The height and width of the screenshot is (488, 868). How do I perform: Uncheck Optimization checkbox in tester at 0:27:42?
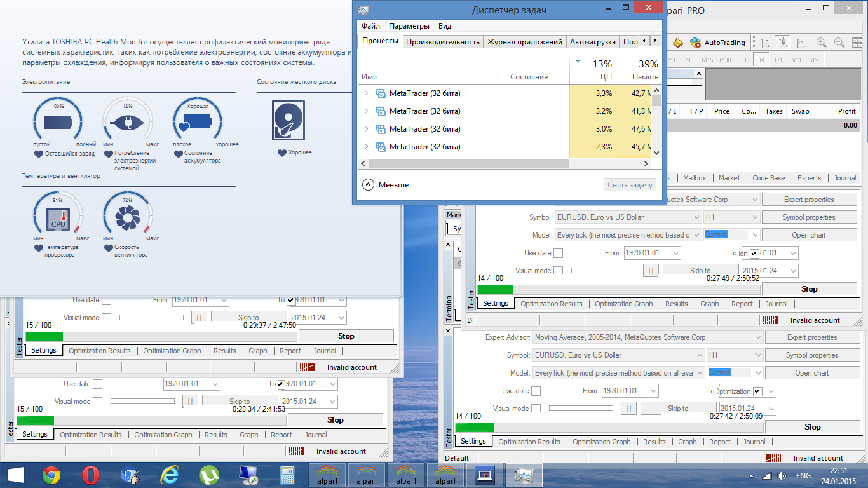pyautogui.click(x=756, y=391)
